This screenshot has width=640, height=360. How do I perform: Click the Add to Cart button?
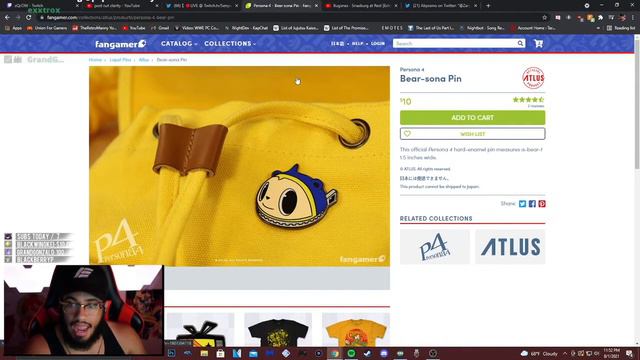pos(472,118)
